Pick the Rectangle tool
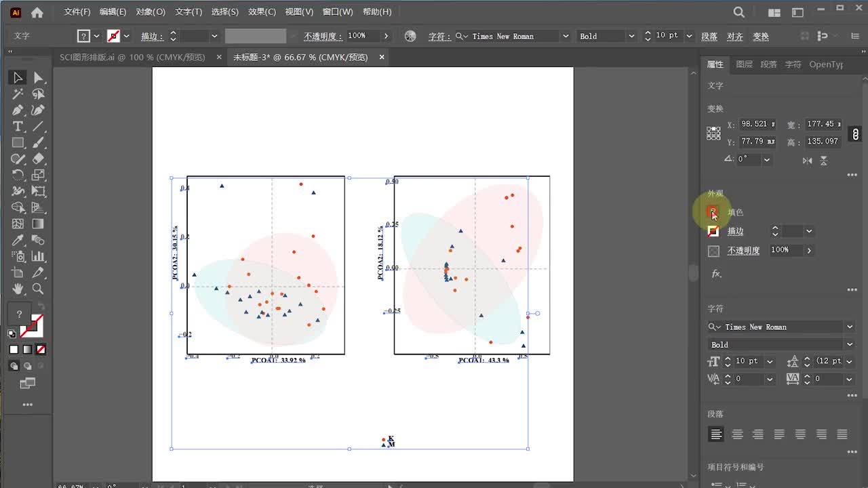The height and width of the screenshot is (488, 868). tap(18, 143)
